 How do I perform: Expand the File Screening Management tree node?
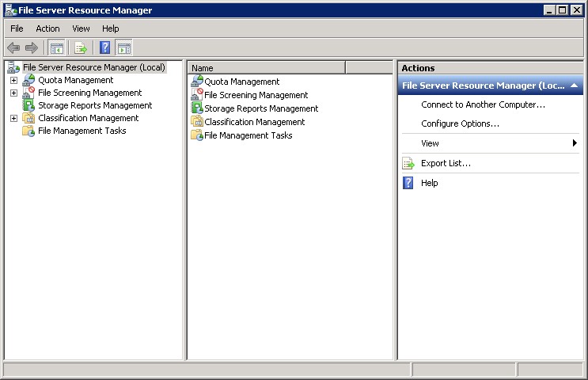tap(13, 93)
